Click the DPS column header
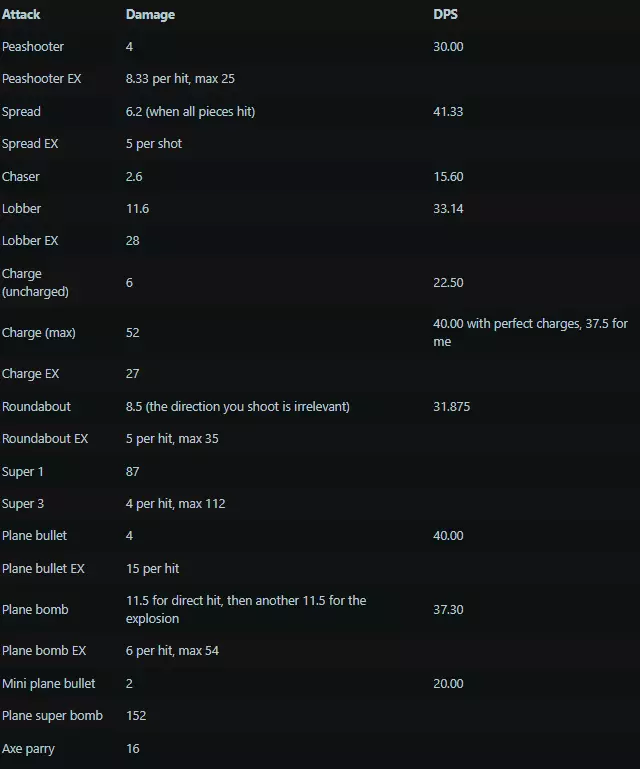 coord(445,15)
